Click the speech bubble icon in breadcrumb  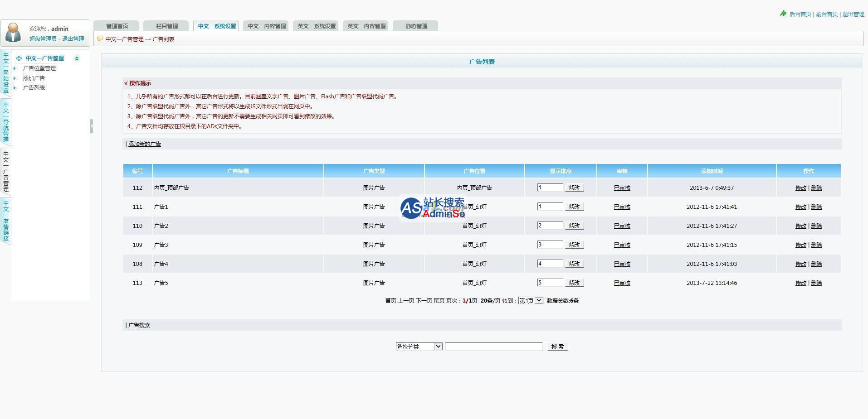tap(100, 39)
